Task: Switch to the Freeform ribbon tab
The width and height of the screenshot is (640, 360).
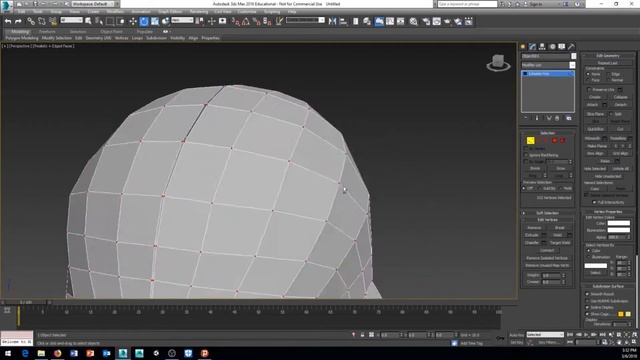Action: (x=47, y=31)
